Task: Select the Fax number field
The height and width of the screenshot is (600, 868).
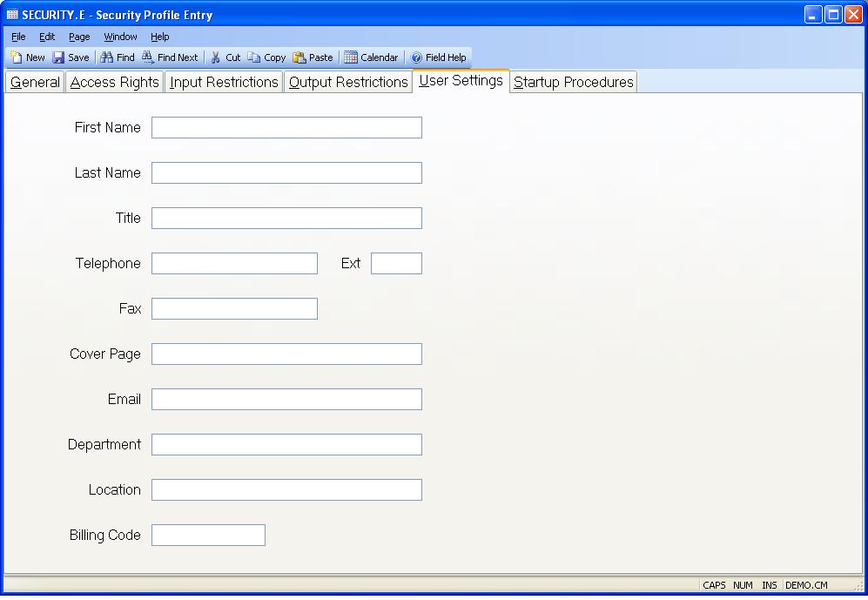Action: [x=235, y=309]
